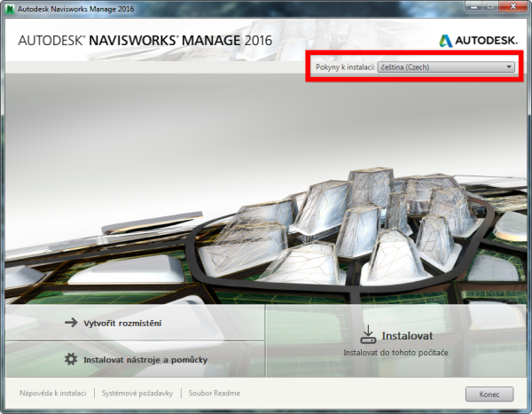Click the arrow icon beside Vytvořit rozmístění

tap(72, 323)
